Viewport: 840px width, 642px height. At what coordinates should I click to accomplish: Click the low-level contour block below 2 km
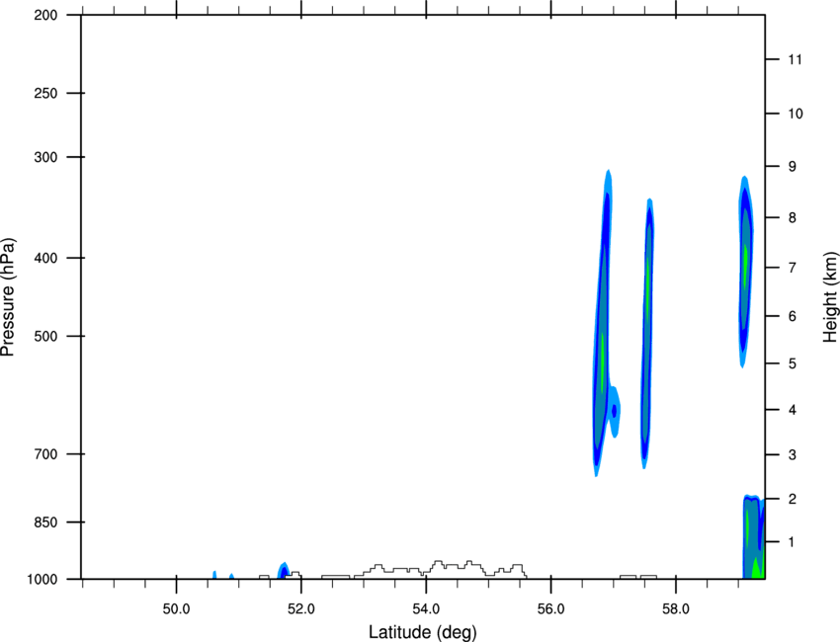(x=753, y=537)
